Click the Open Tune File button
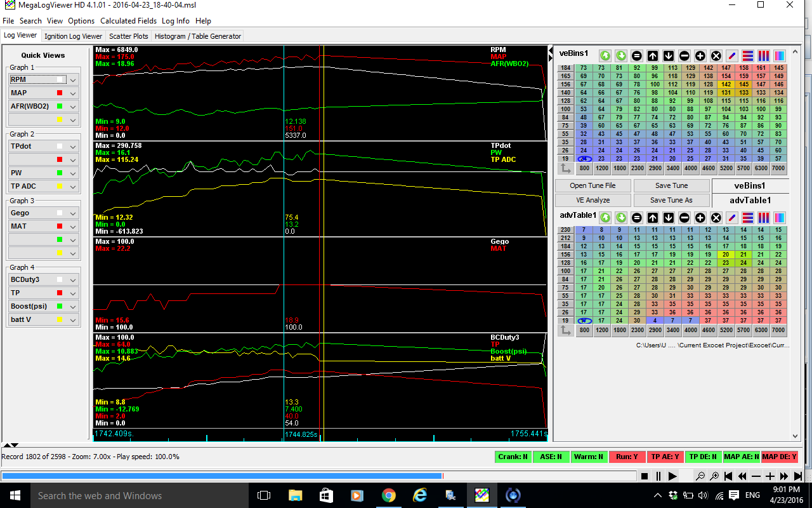812x508 pixels. point(593,185)
